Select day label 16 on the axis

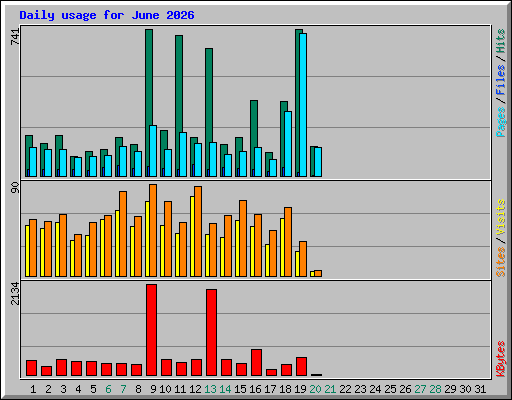(x=255, y=389)
